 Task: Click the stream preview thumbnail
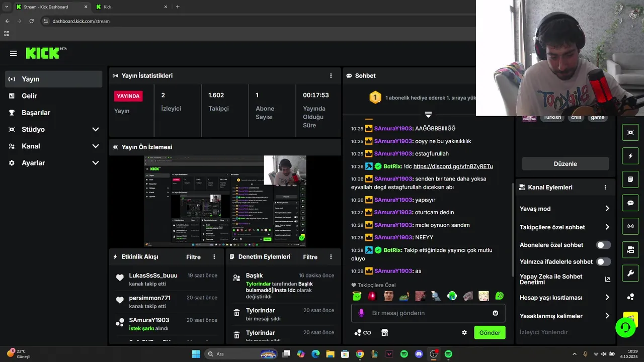coord(225,201)
